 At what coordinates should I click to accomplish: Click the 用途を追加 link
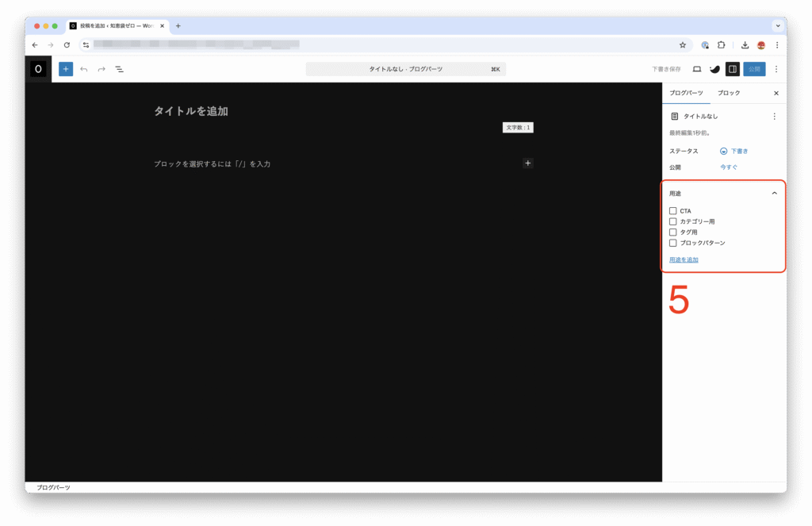point(684,259)
